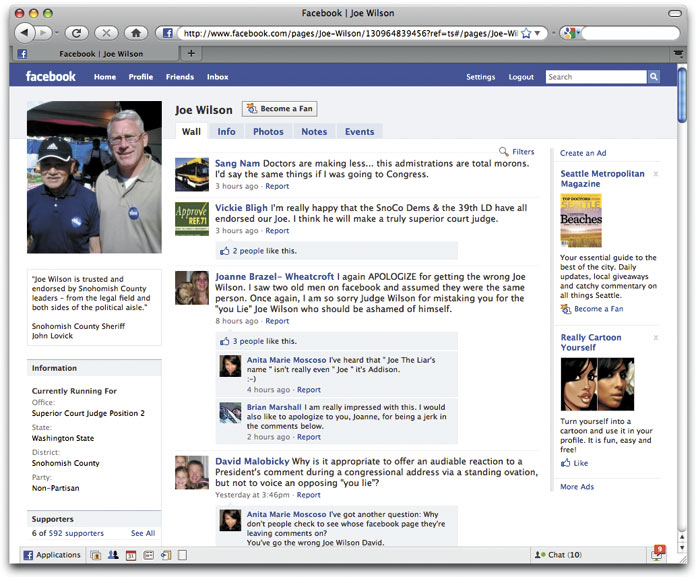Switch to the Events tab
700x577 pixels.
click(x=359, y=132)
